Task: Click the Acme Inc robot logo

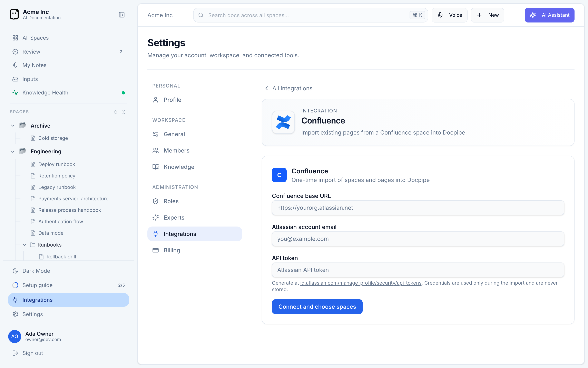Action: (14, 14)
